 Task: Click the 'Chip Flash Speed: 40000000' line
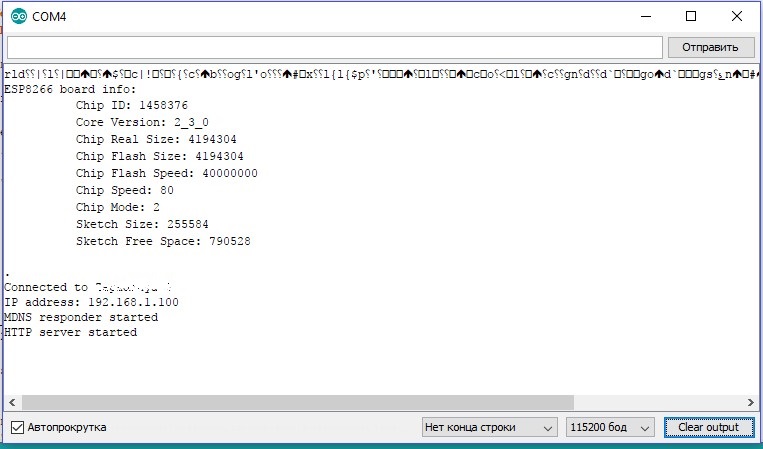[166, 173]
